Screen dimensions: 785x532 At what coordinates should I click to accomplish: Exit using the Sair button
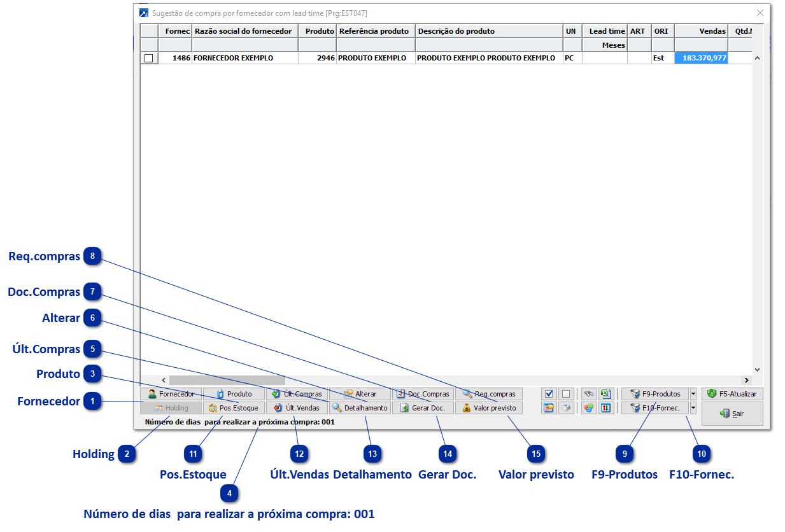coord(732,414)
